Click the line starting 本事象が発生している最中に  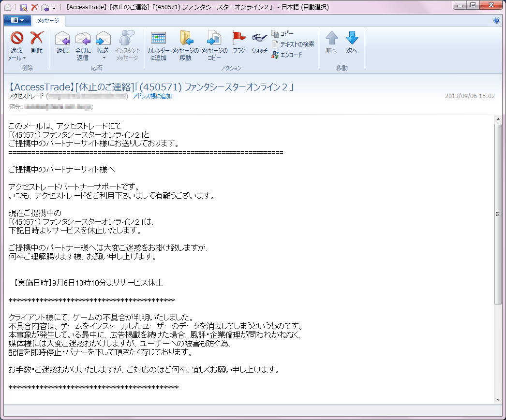155,335
